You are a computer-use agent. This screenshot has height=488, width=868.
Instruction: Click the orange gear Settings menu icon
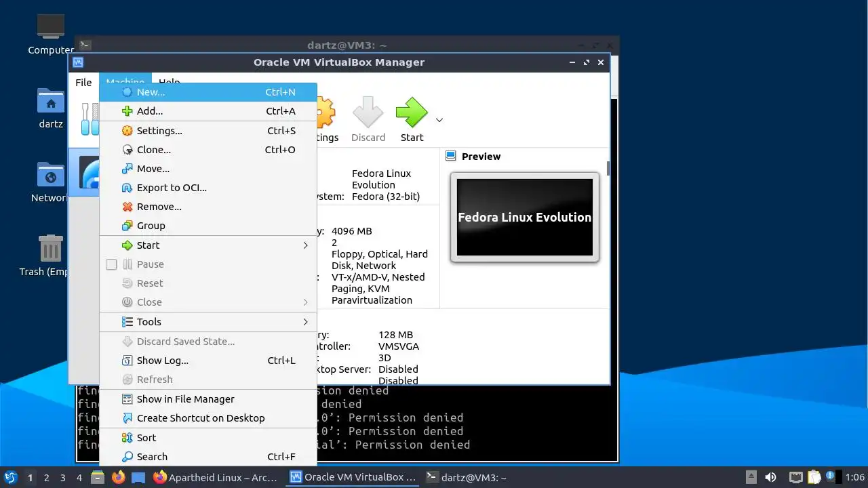pos(127,131)
